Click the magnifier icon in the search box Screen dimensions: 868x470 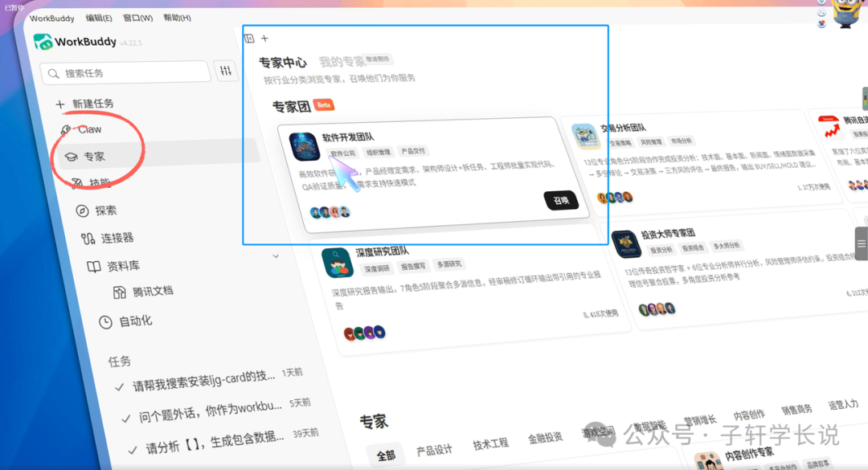click(x=54, y=74)
